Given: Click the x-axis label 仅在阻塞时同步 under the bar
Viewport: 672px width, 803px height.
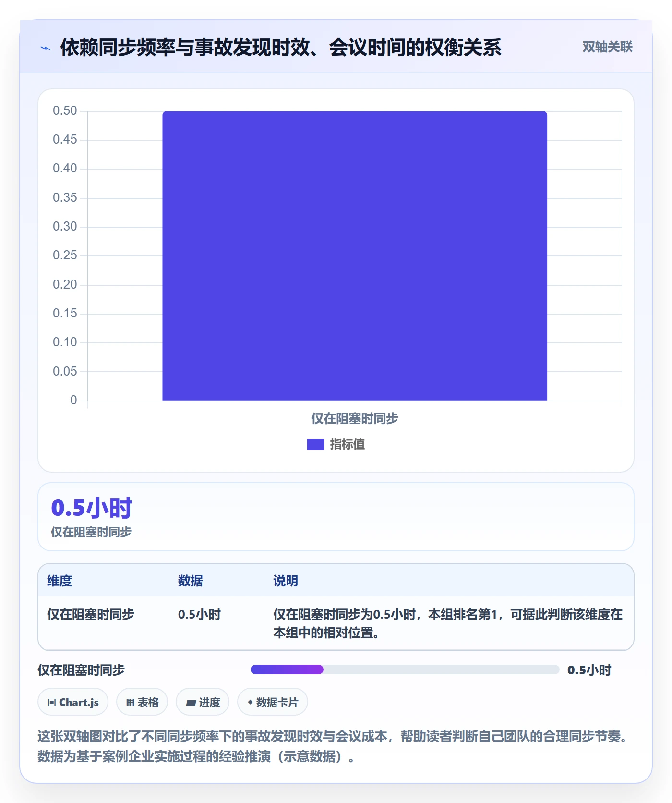Looking at the screenshot, I should point(355,419).
